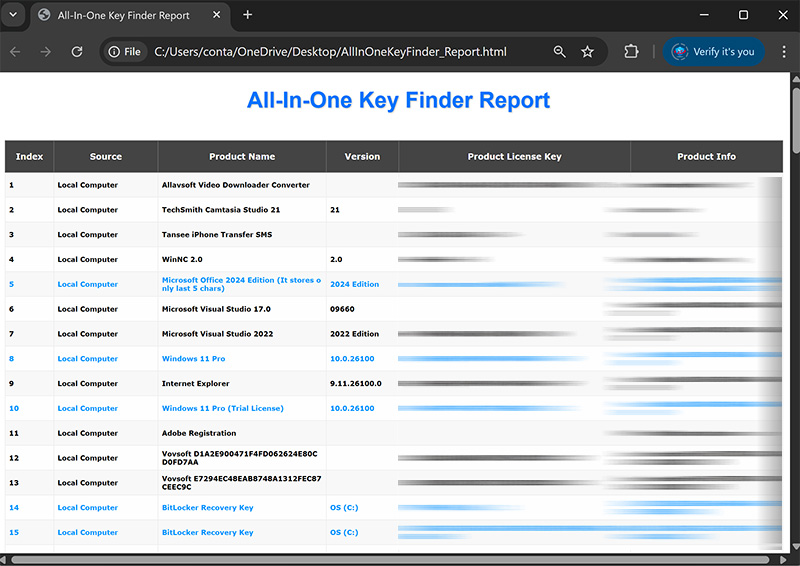Minimize the browser window
800x566 pixels.
click(x=704, y=15)
